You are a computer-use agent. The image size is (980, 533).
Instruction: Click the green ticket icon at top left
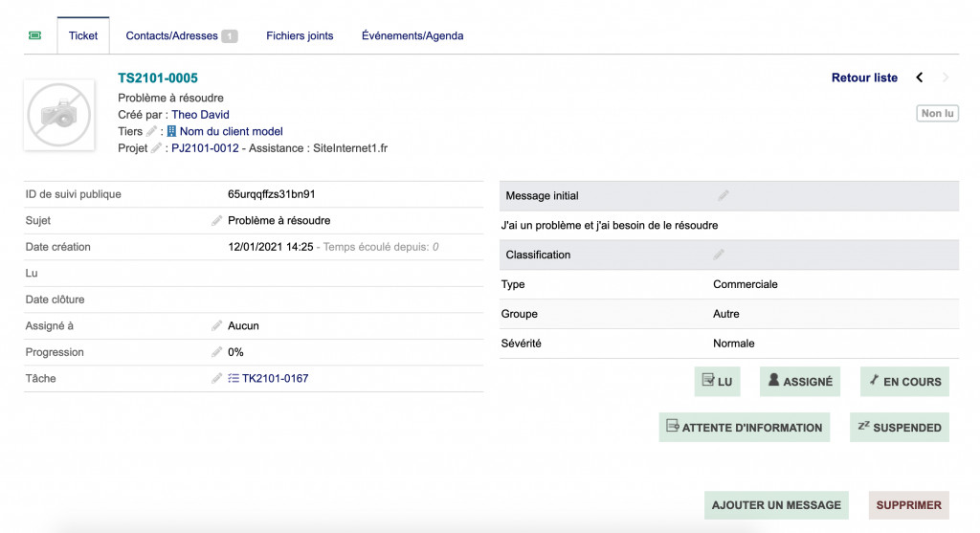(35, 35)
